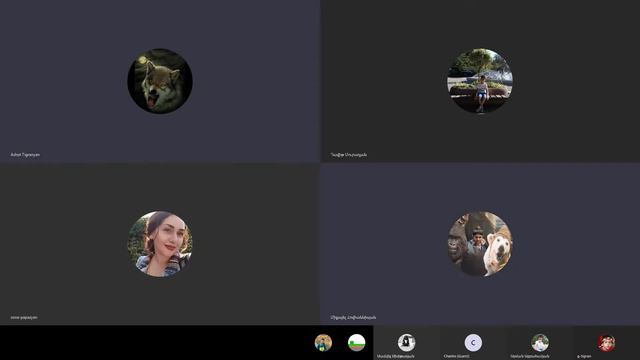Click the wolf profile picture avatar
Screen dimensions: 640x360
coord(160,81)
